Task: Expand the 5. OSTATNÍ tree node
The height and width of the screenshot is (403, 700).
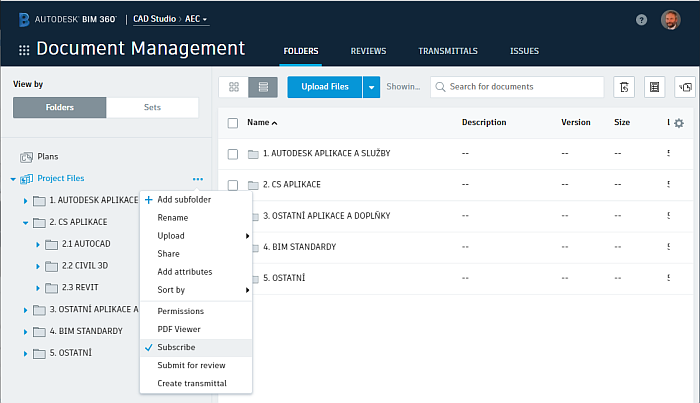Action: click(x=25, y=354)
